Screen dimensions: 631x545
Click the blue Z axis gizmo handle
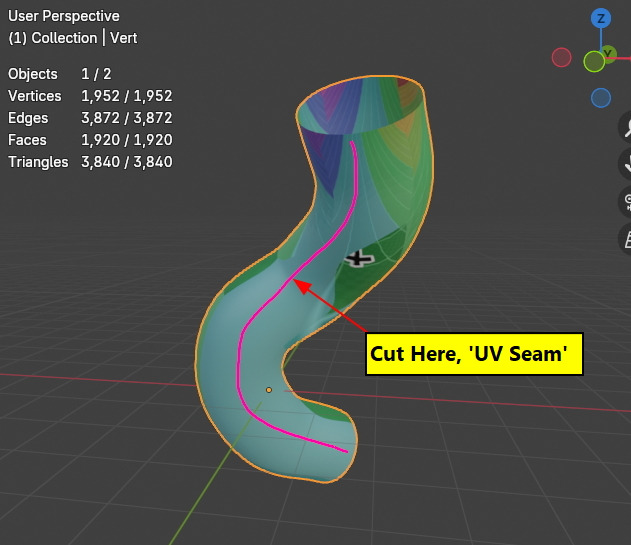601,19
